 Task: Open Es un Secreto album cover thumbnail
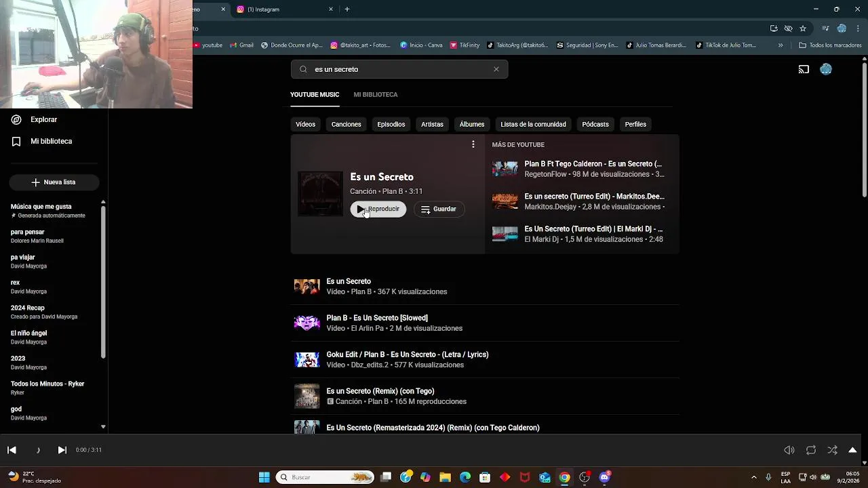click(x=320, y=194)
